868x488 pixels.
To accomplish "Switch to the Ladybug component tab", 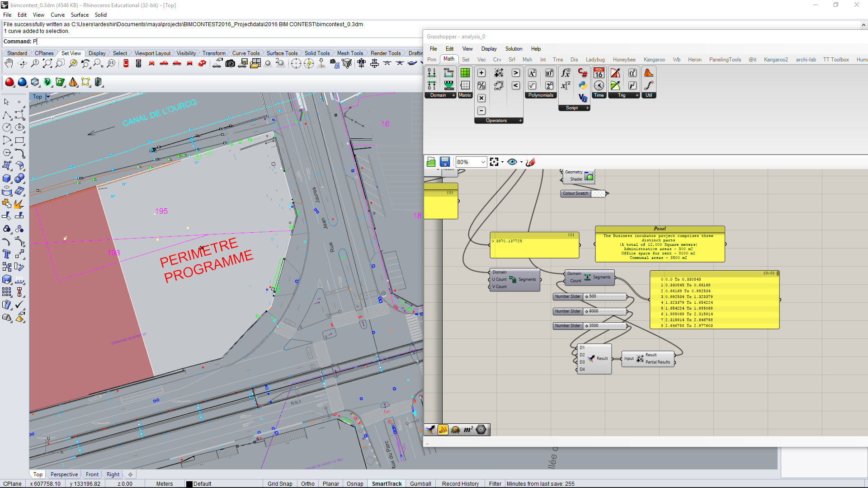I will 595,60.
